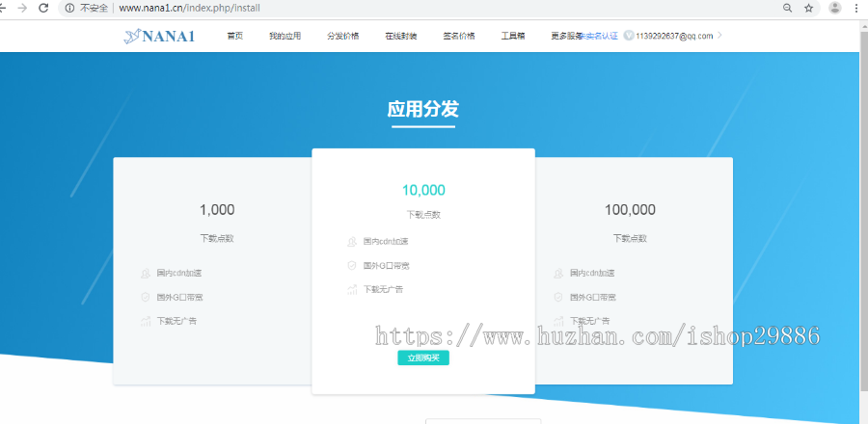This screenshot has height=424, width=868.
Task: Open the 工具箱 menu item
Action: (513, 36)
